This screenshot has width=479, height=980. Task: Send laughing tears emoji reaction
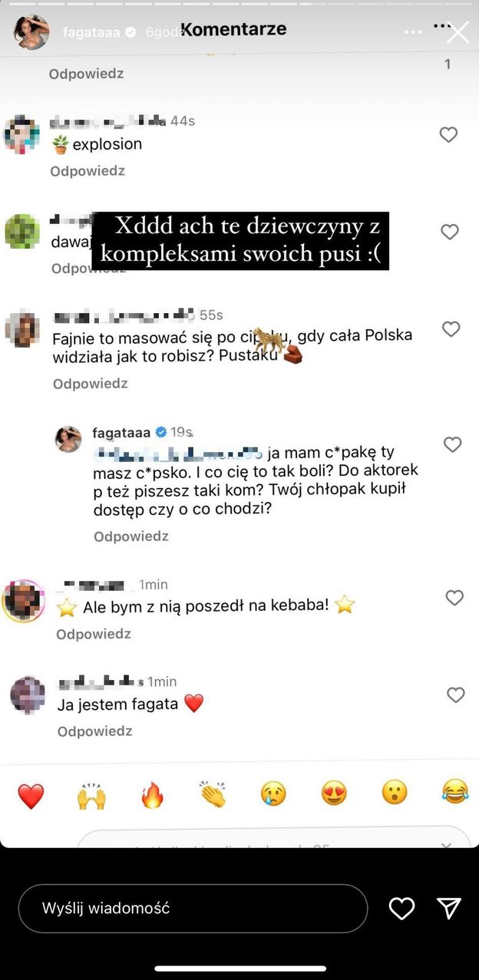(455, 794)
